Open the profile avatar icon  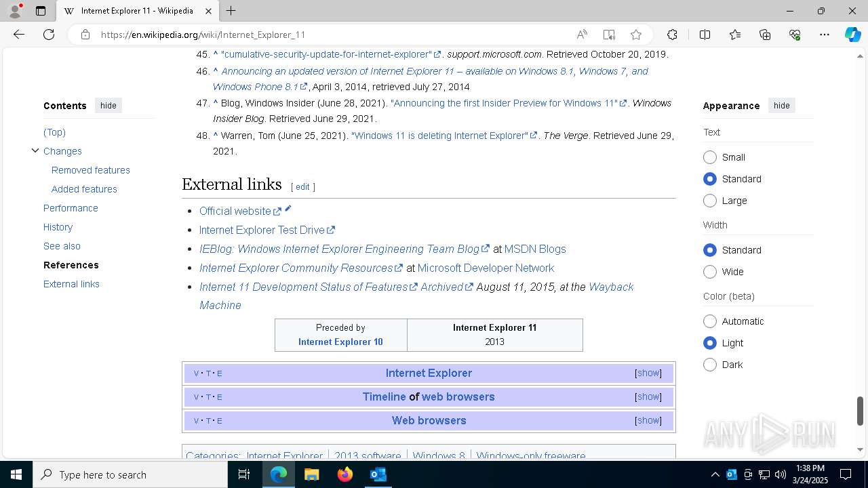tap(15, 11)
